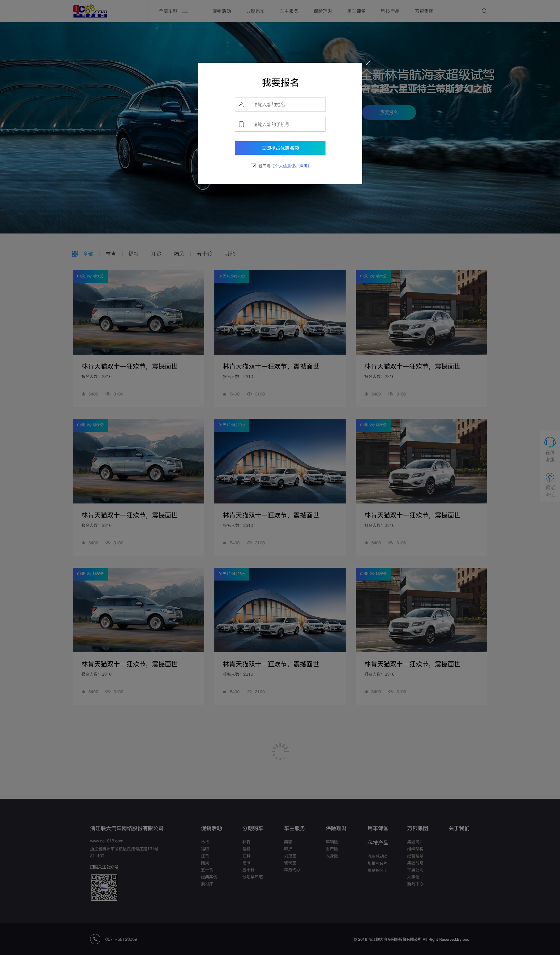The image size is (560, 955).
Task: Toggle the 我同意 agreement checkbox
Action: pyautogui.click(x=254, y=165)
